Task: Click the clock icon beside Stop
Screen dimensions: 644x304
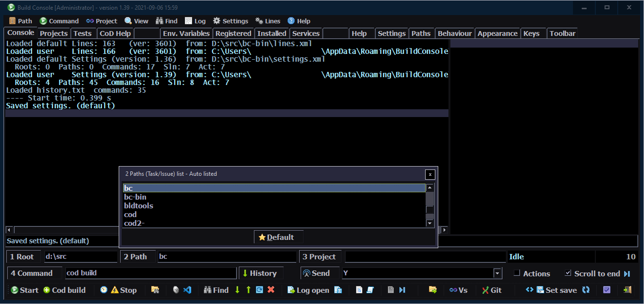Action: click(x=104, y=290)
